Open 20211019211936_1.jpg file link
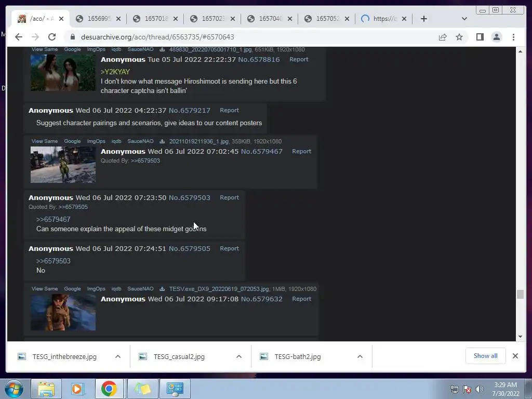532x399 pixels. pyautogui.click(x=199, y=141)
